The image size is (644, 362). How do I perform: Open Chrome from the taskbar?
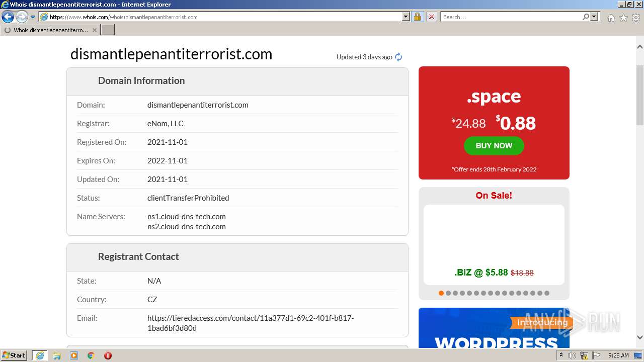(91, 355)
